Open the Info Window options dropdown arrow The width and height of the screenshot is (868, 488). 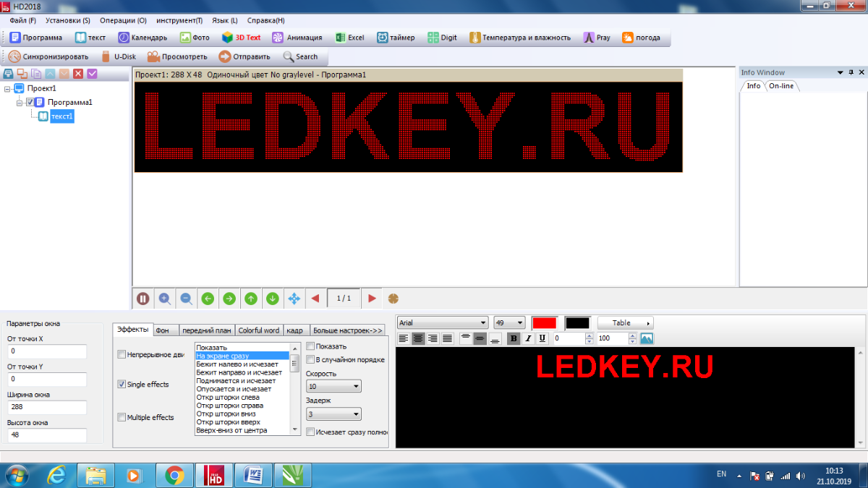[841, 72]
